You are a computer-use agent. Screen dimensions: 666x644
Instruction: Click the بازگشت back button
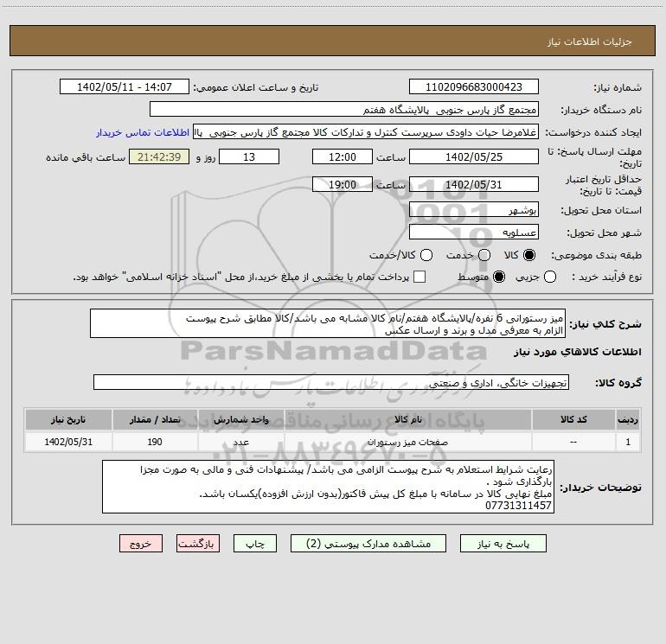(x=198, y=544)
